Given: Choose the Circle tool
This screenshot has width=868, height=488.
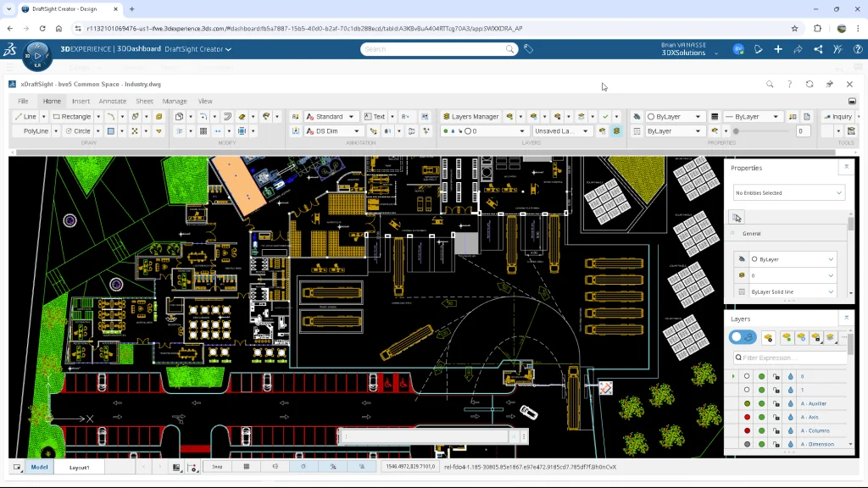Looking at the screenshot, I should pos(78,131).
